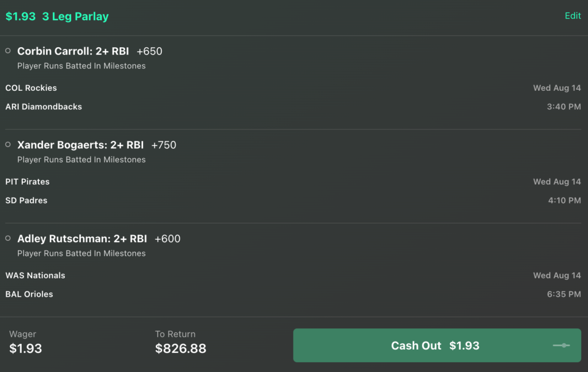Select SD Padres team name
The height and width of the screenshot is (372, 588).
(x=26, y=201)
